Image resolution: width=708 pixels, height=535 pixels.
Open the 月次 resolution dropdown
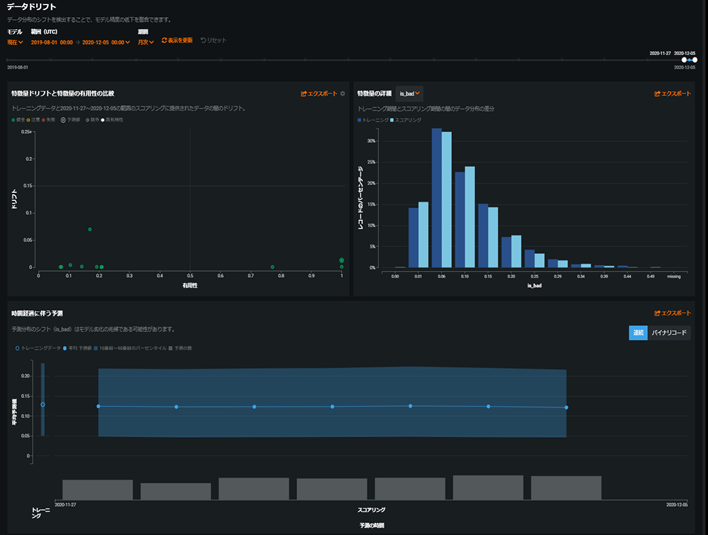(x=145, y=42)
